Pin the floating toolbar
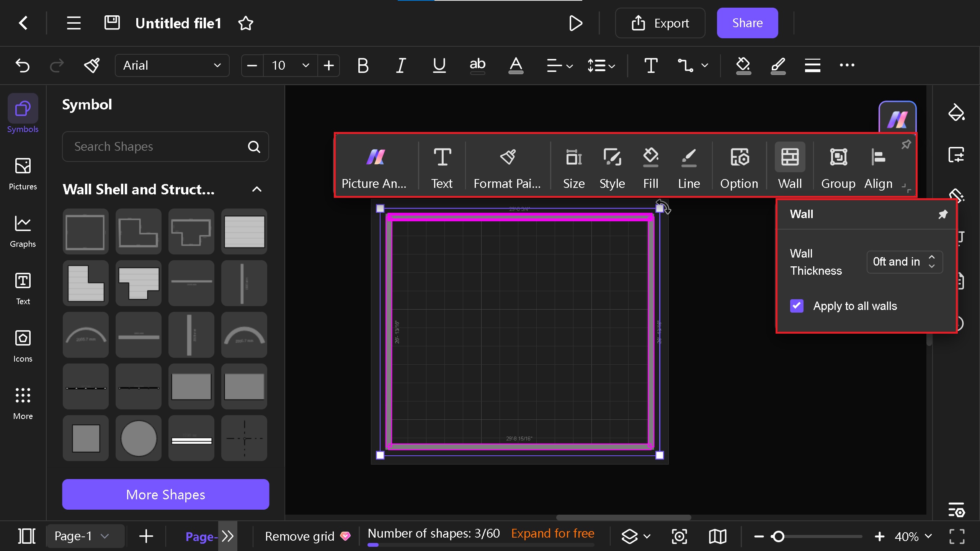 [x=906, y=145]
